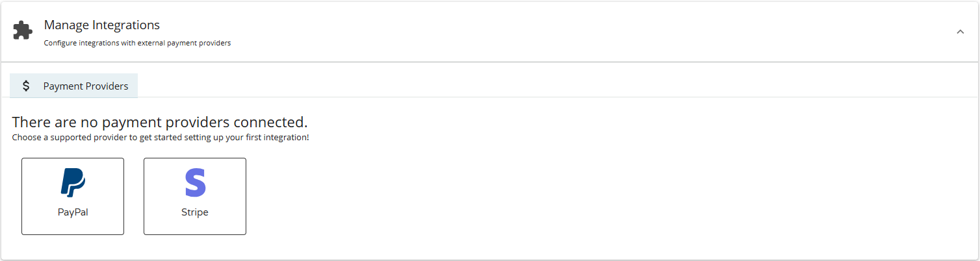The height and width of the screenshot is (261, 980).
Task: Open the Payment Providers tab
Action: 73,86
